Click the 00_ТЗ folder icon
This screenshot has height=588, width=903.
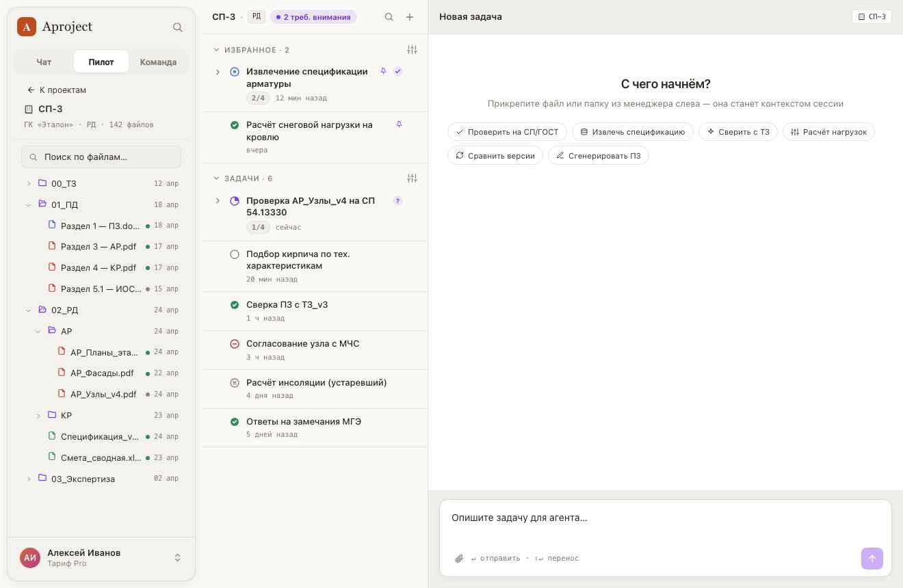coord(42,183)
